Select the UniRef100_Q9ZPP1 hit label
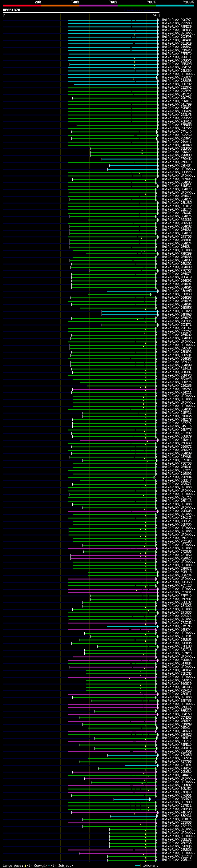The height and width of the screenshot is (868, 197). [177, 91]
